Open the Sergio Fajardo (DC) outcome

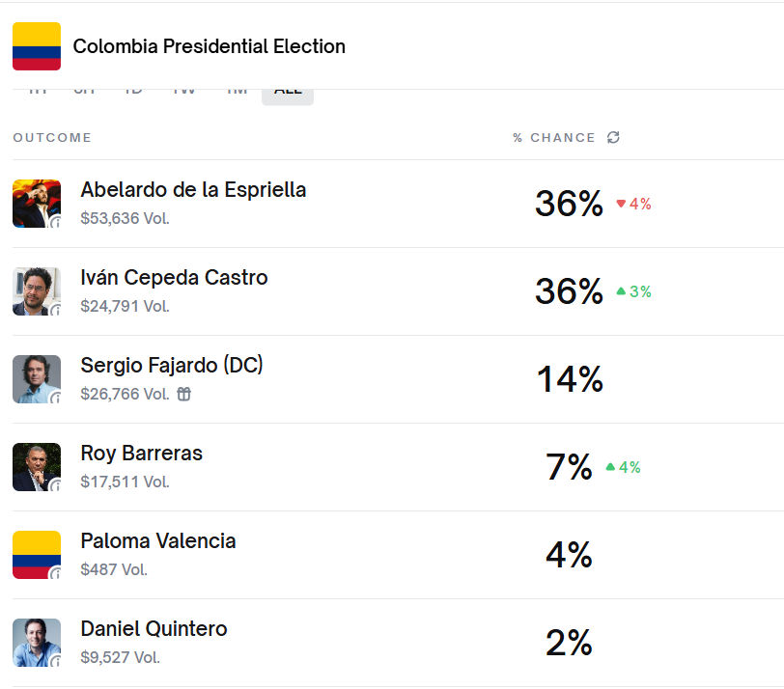172,366
